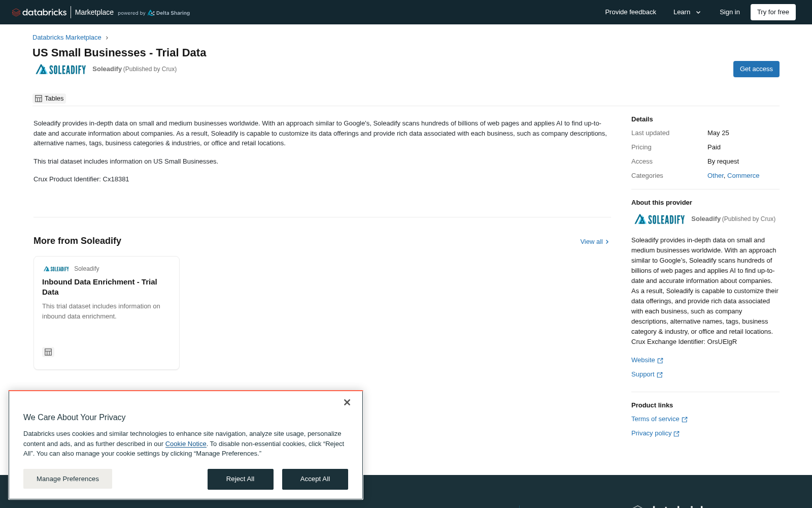This screenshot has height=508, width=812.
Task: Click the Get access button
Action: click(x=756, y=69)
